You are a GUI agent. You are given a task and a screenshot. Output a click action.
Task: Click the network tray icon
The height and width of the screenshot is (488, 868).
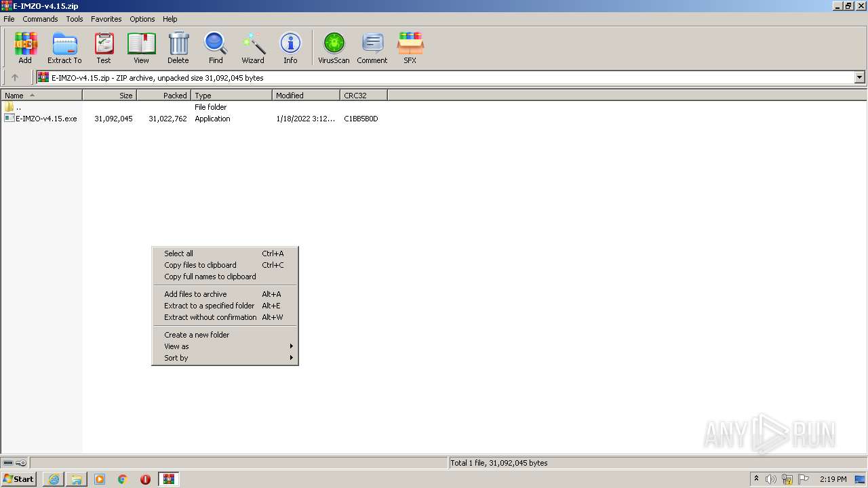point(787,479)
